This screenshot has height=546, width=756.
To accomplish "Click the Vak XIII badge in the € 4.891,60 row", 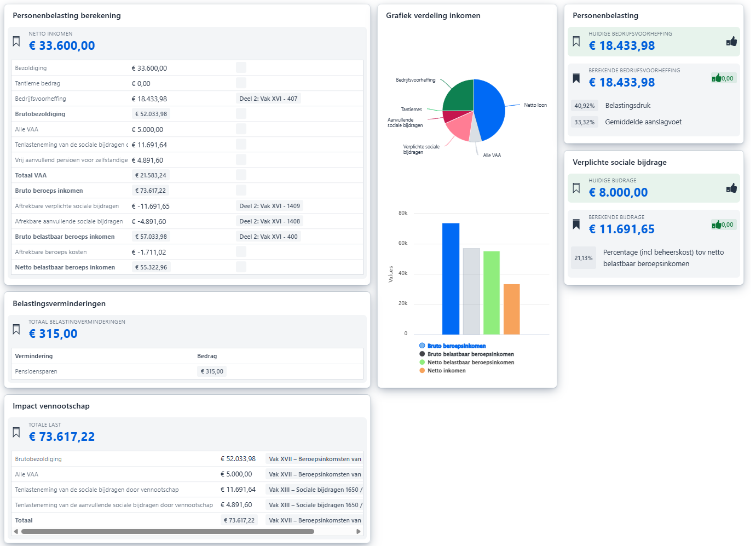I will pyautogui.click(x=314, y=505).
